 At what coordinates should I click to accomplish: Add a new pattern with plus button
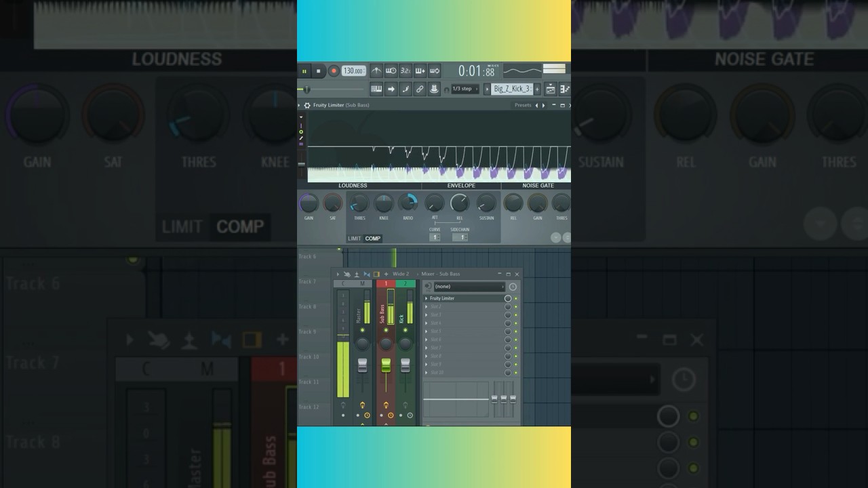[538, 89]
